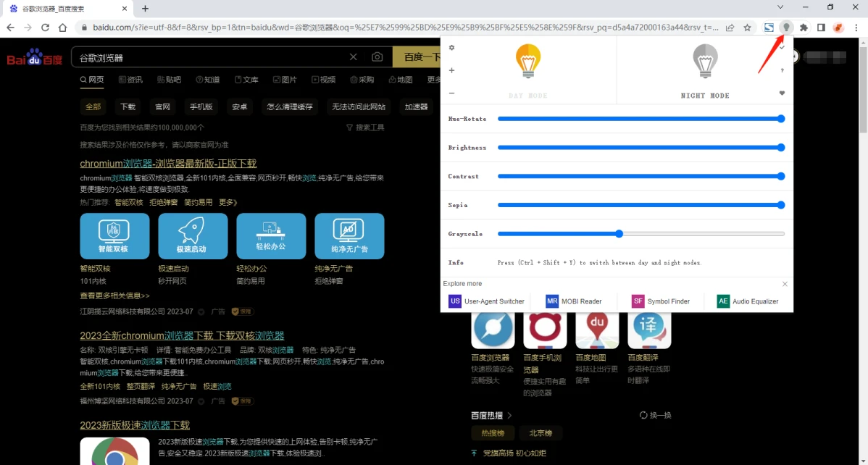Viewport: 868px width, 465px height.
Task: Select the 资讯 search tab
Action: pyautogui.click(x=130, y=80)
